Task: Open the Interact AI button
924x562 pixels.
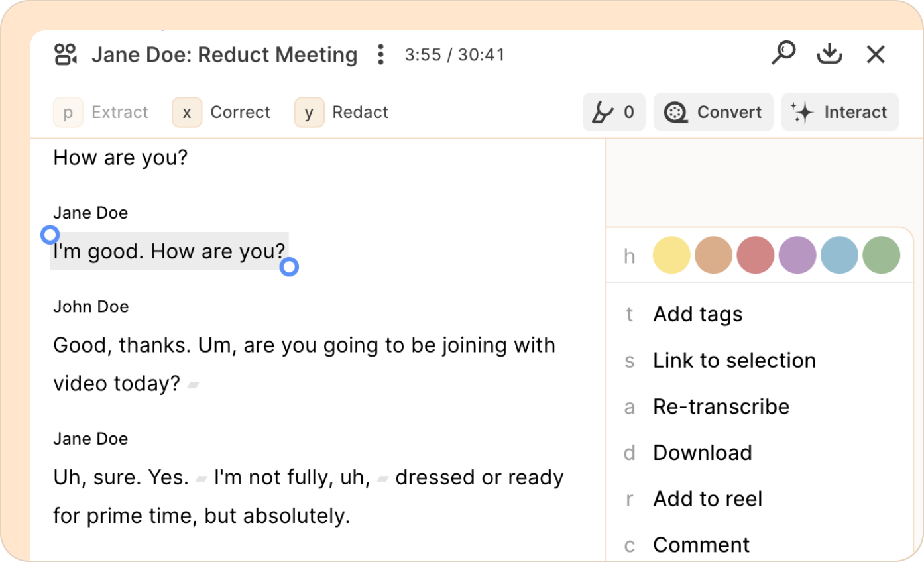Action: (x=840, y=112)
